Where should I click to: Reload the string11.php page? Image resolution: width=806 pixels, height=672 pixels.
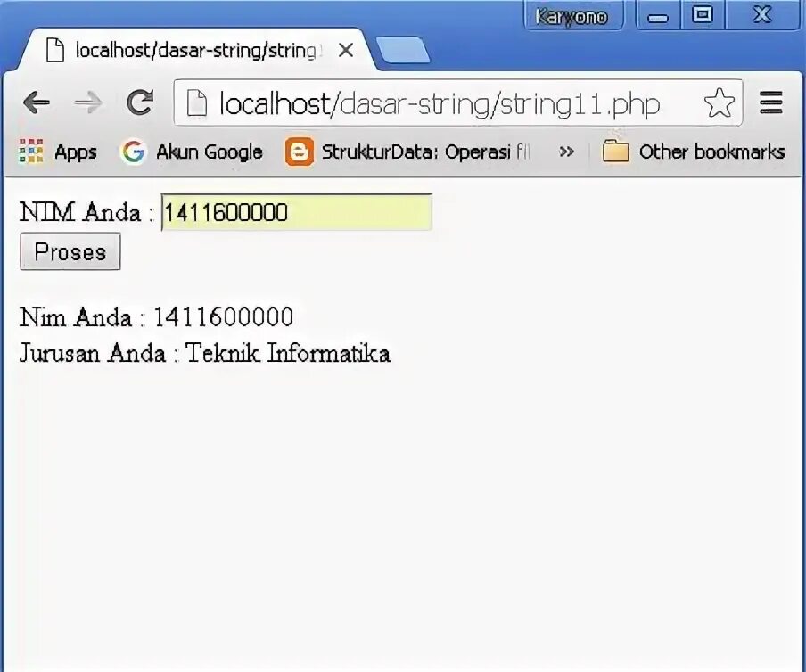click(140, 102)
